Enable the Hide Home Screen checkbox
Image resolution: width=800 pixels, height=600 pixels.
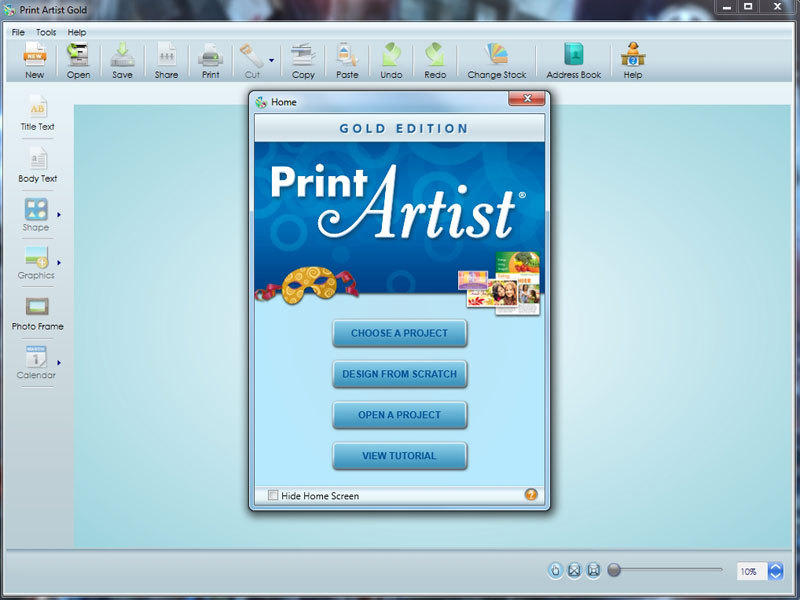tap(273, 495)
